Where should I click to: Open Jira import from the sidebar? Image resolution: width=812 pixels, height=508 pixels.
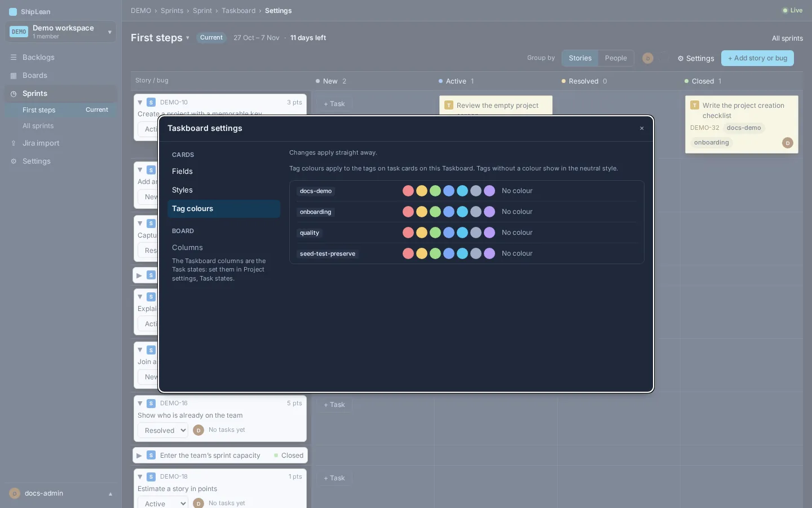pyautogui.click(x=61, y=143)
